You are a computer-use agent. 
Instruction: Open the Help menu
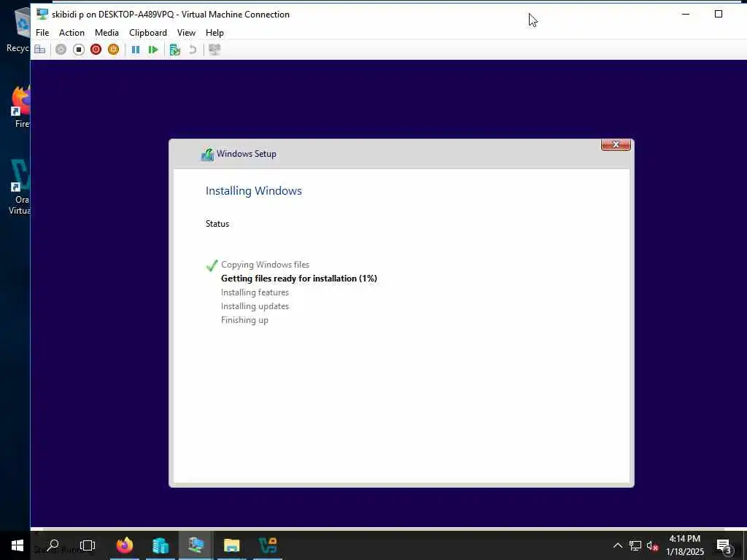pyautogui.click(x=214, y=32)
